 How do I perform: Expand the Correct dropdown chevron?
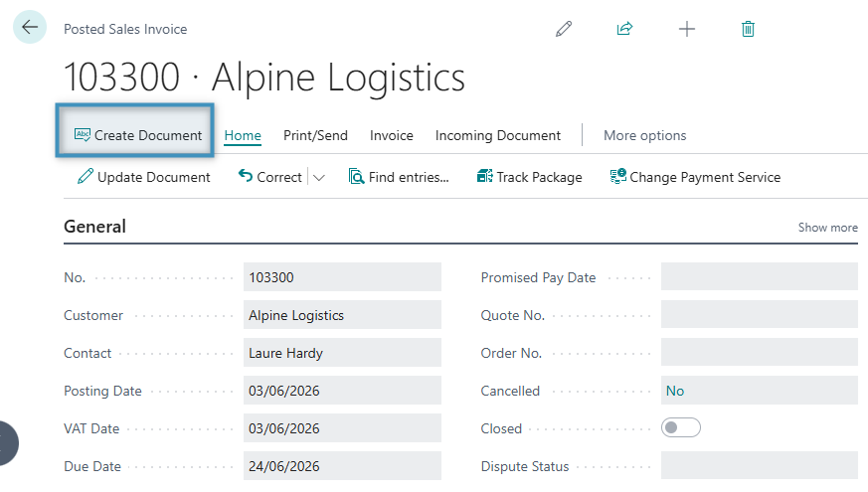click(x=319, y=178)
